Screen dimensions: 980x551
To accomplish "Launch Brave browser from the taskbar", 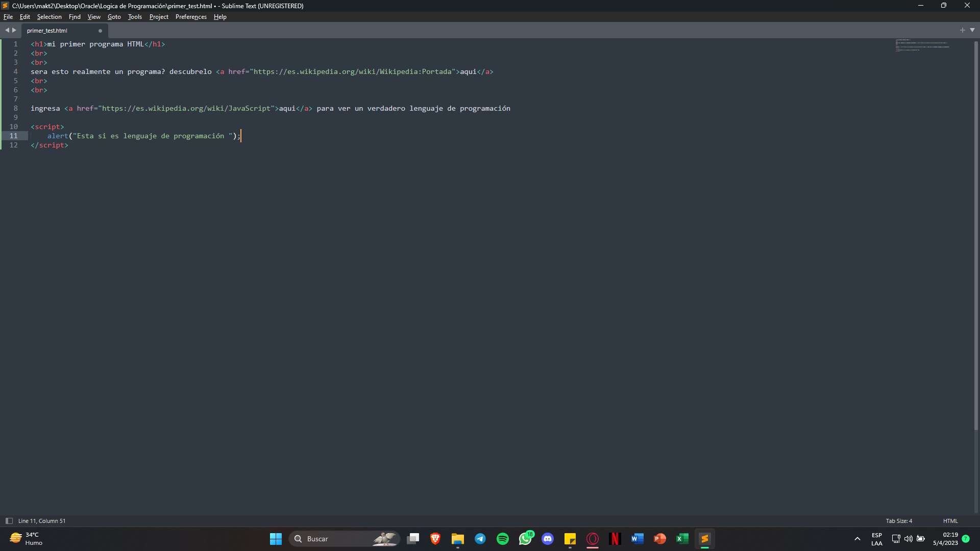I will pos(435,539).
